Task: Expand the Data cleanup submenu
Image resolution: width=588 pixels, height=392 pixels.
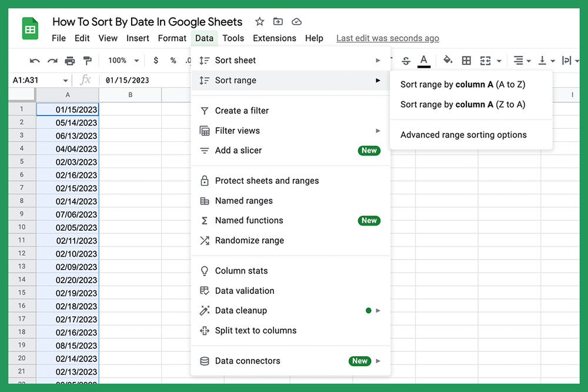Action: pos(290,311)
